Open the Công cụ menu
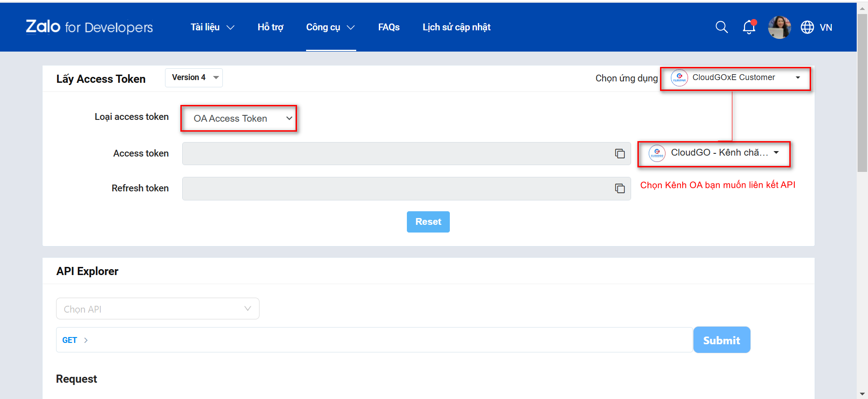This screenshot has height=399, width=868. [330, 27]
